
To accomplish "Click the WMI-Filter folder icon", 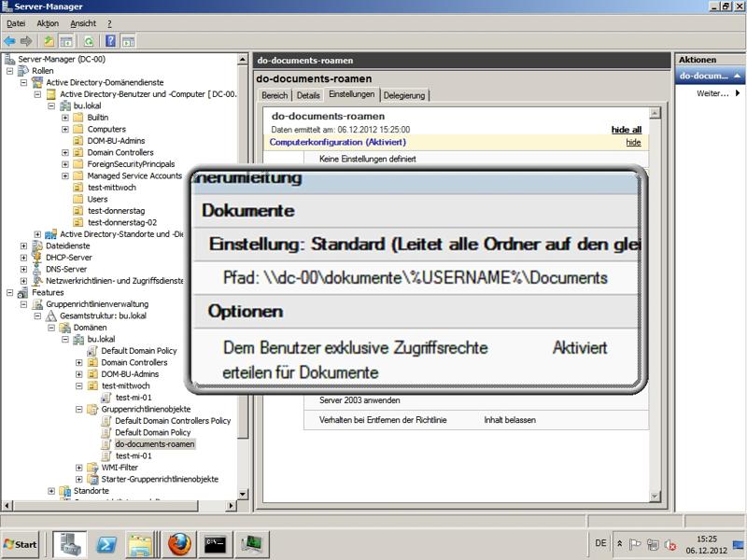I will [92, 468].
